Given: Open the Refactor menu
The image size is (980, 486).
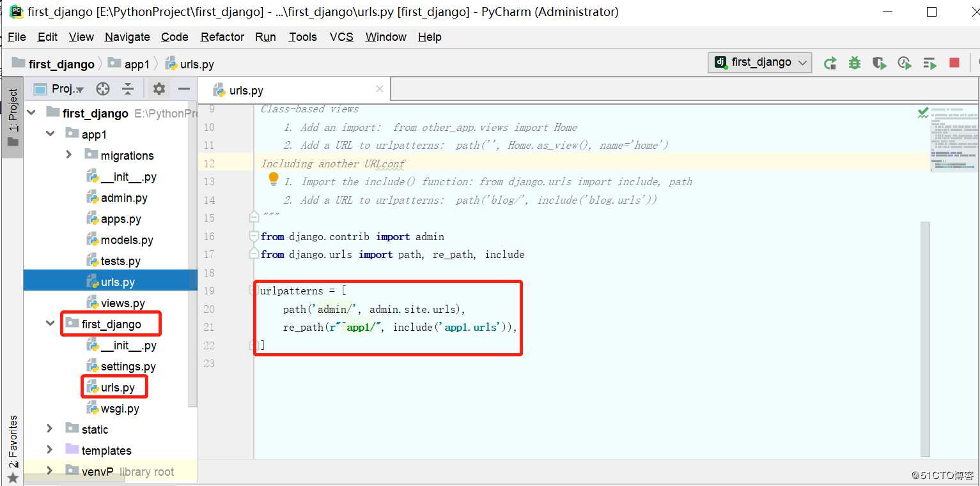Looking at the screenshot, I should coord(222,36).
